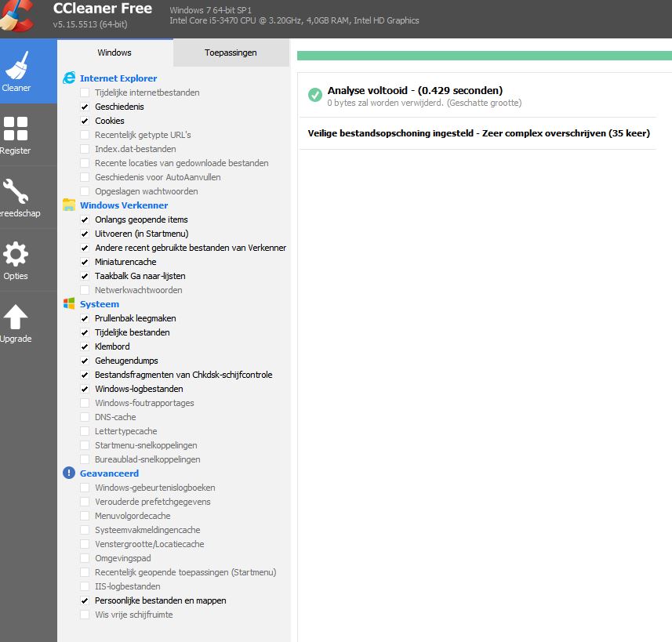The image size is (672, 642).
Task: Click the Systeem Windows flag icon
Action: (x=69, y=304)
